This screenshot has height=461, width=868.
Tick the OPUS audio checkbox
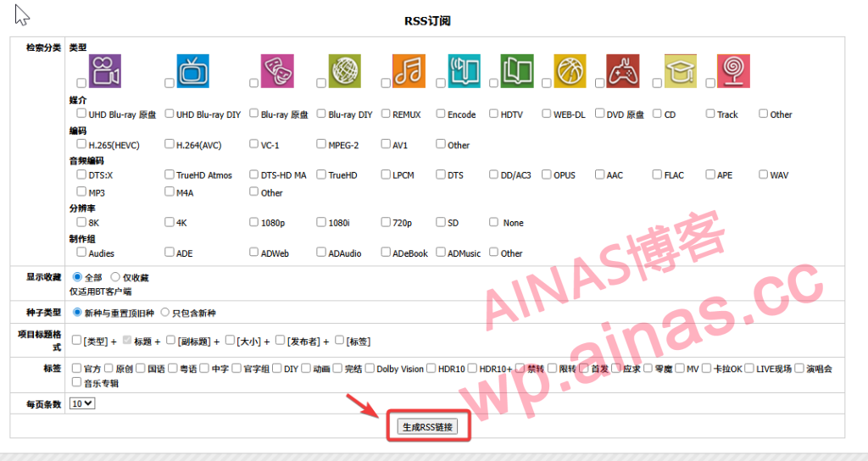tap(547, 175)
